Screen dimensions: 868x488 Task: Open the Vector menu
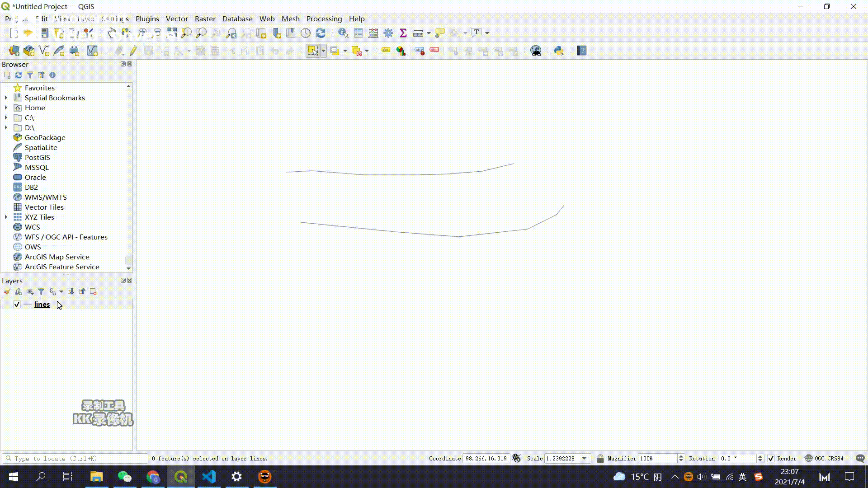pyautogui.click(x=176, y=19)
